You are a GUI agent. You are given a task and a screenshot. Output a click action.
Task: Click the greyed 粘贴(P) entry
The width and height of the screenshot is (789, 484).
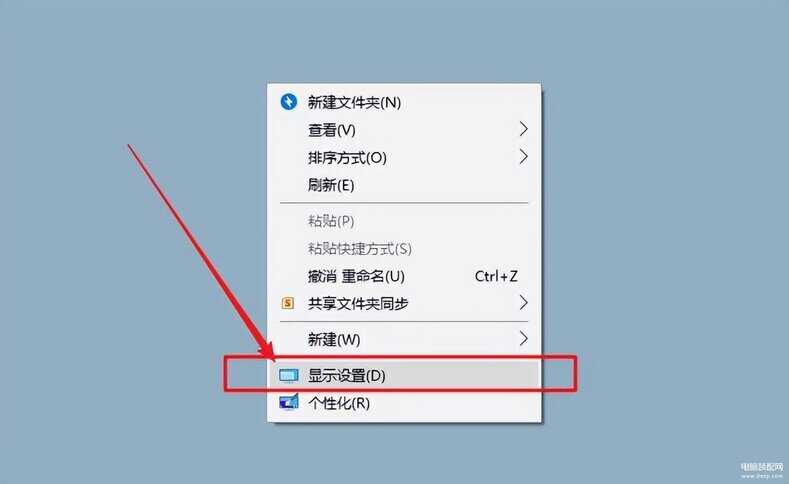coord(405,221)
